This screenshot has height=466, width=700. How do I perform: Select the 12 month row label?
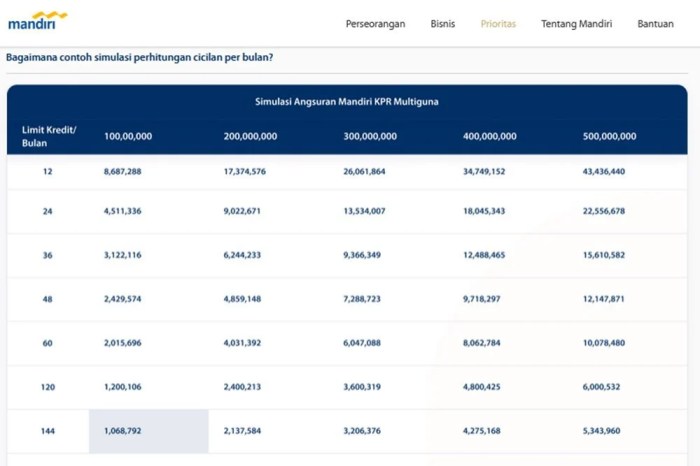point(47,171)
